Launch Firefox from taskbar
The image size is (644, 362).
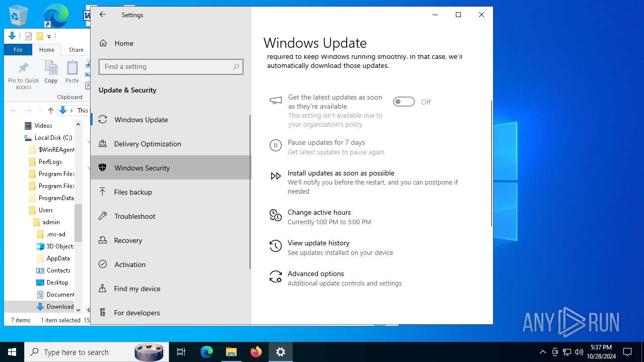(256, 352)
